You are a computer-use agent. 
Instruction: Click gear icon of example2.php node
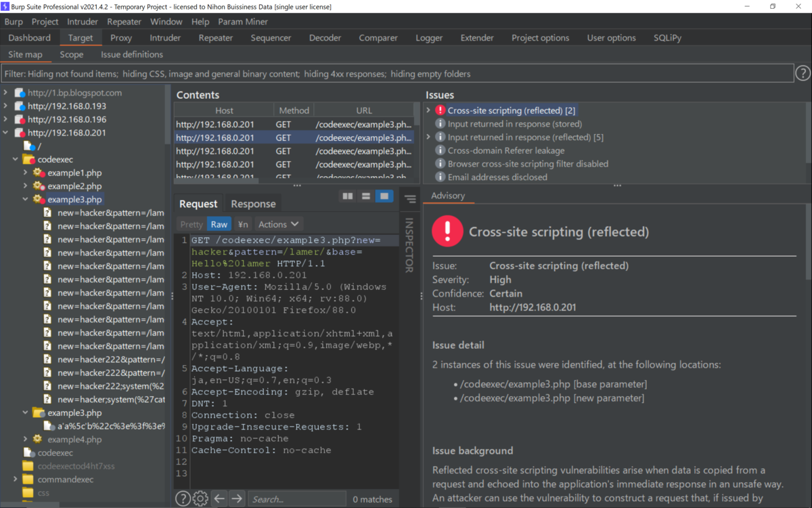(39, 186)
